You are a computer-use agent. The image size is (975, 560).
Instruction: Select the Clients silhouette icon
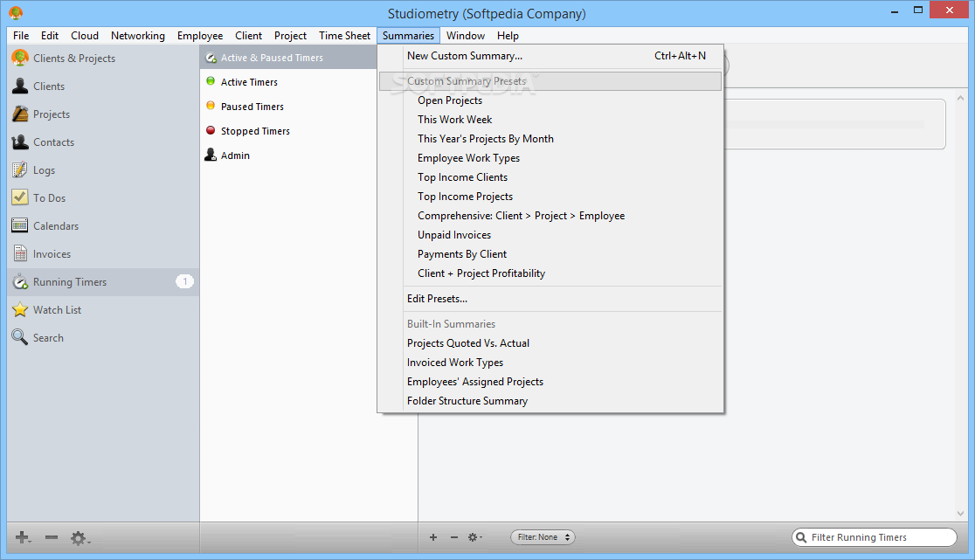[20, 86]
